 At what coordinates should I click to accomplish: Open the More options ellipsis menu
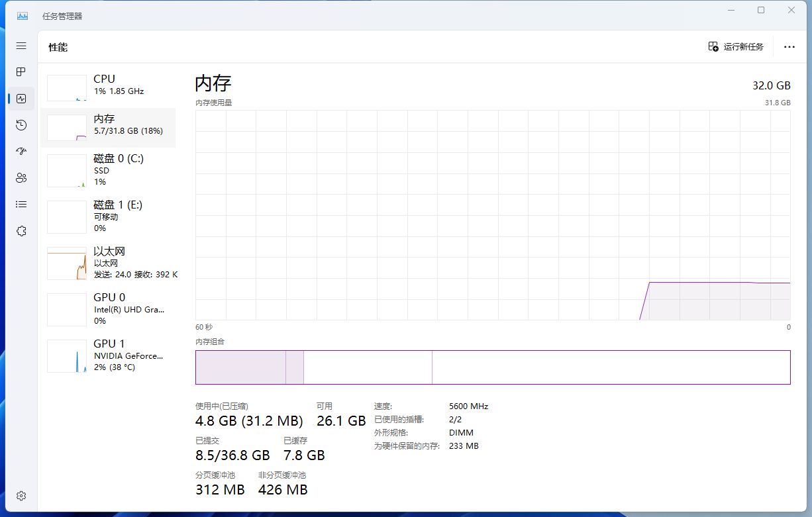(789, 46)
